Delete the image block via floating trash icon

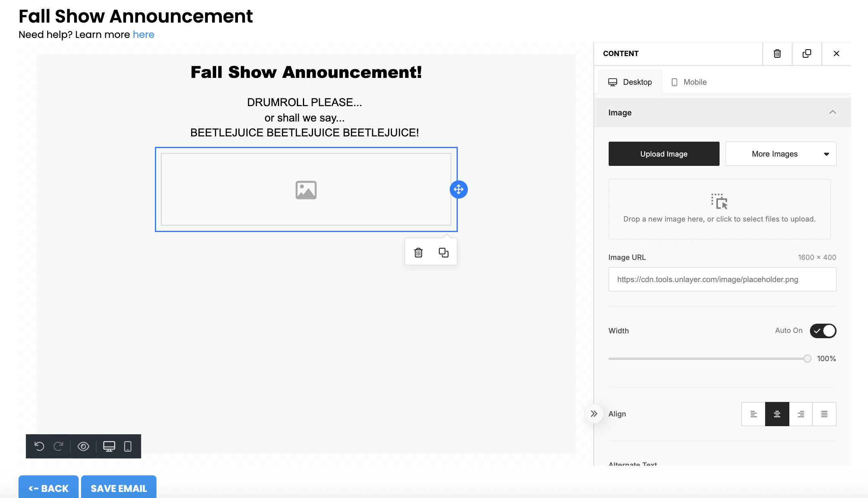click(x=418, y=253)
